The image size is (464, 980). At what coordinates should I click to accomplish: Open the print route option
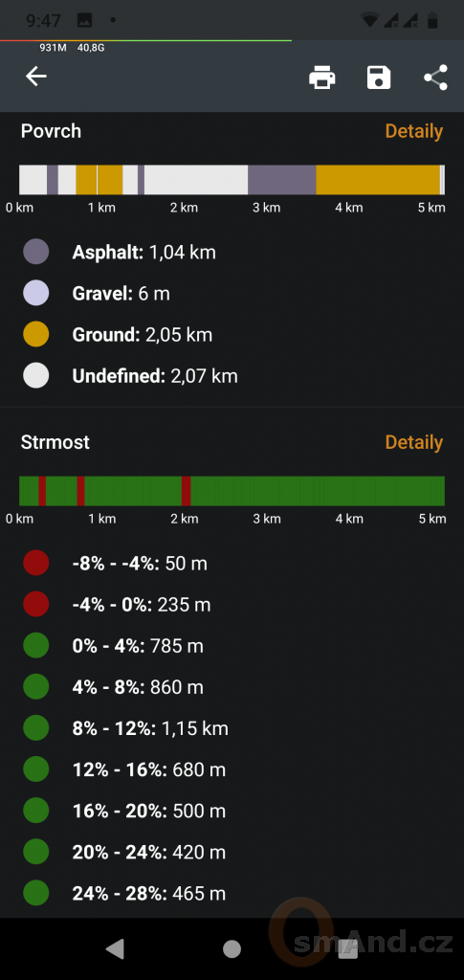pos(322,78)
